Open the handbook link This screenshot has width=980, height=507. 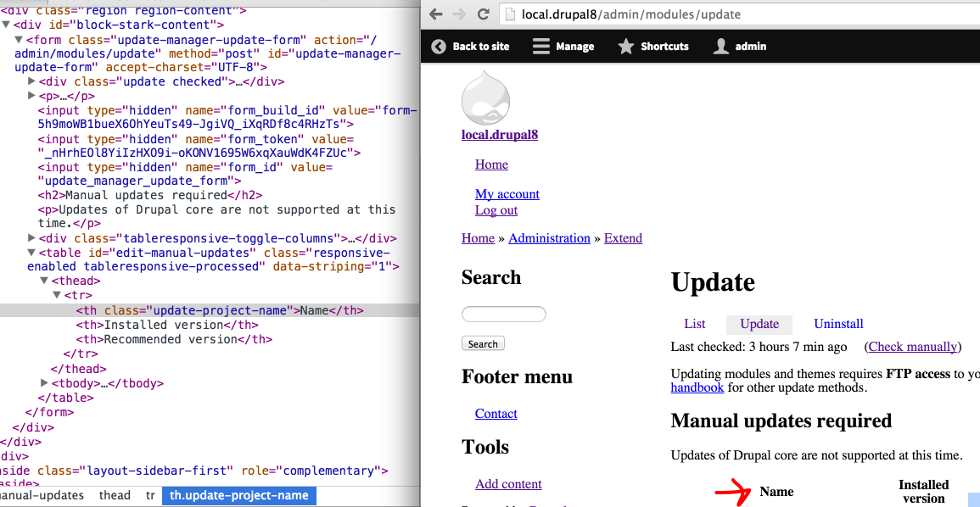click(697, 387)
